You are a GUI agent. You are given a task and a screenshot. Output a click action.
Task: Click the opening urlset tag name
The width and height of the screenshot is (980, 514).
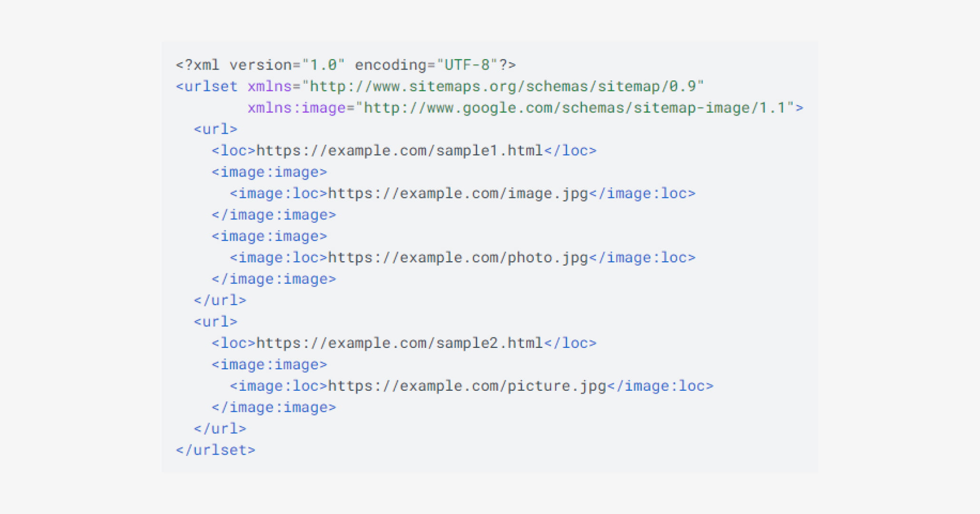pyautogui.click(x=210, y=86)
